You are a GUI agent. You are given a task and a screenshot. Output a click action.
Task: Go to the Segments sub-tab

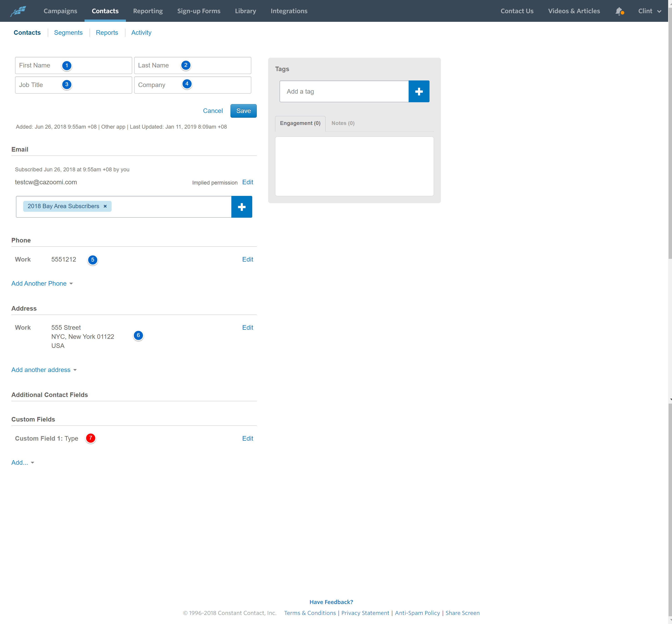pos(68,33)
